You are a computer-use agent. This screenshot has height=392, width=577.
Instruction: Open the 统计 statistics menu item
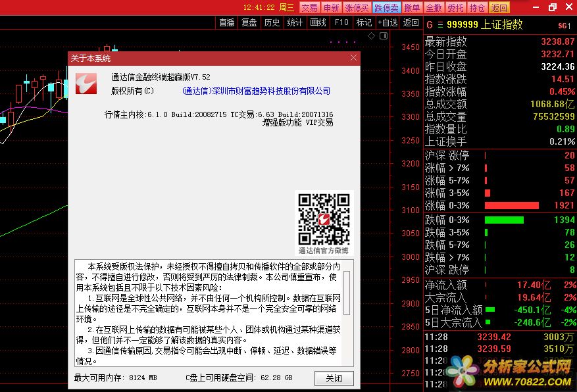(x=295, y=23)
